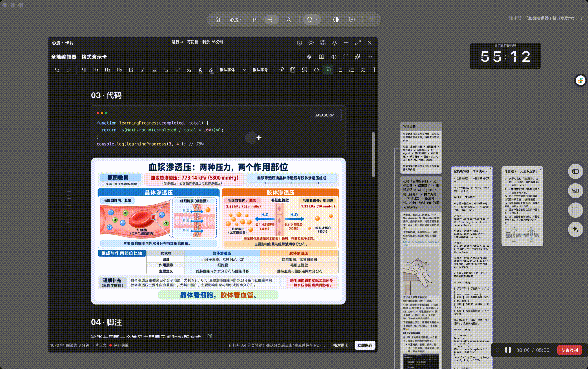Insert a hyperlink via link icon
The width and height of the screenshot is (588, 369).
(281, 70)
